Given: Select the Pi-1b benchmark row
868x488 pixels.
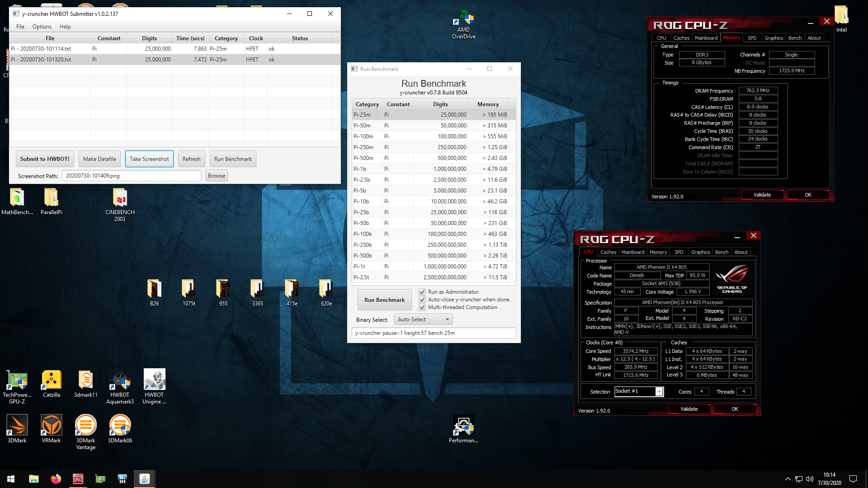Looking at the screenshot, I should click(x=434, y=169).
